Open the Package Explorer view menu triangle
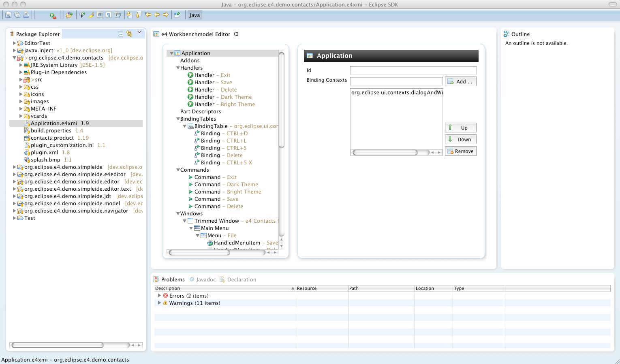 [x=139, y=32]
